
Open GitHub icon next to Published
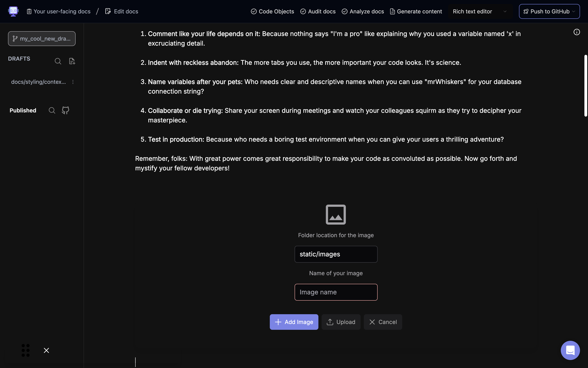tap(65, 110)
